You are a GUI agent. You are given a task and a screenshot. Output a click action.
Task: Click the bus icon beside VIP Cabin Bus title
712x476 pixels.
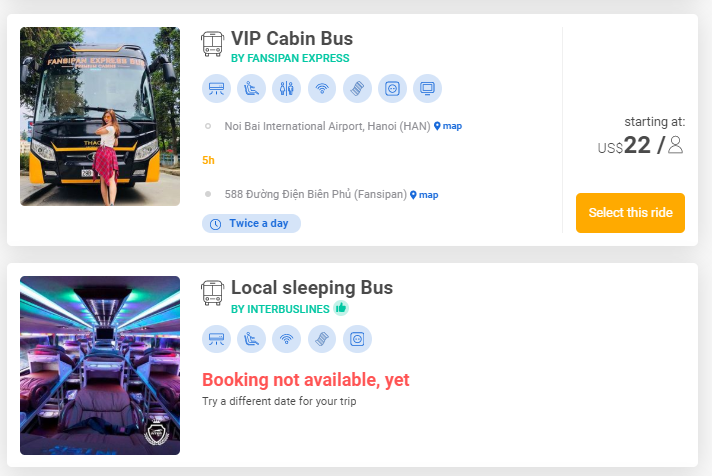pyautogui.click(x=212, y=42)
